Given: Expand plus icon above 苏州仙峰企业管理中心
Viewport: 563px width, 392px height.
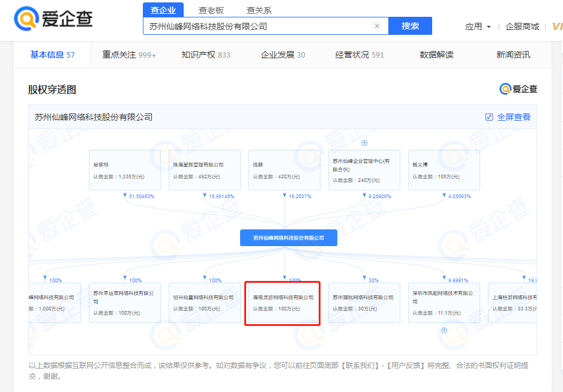Looking at the screenshot, I should click(x=364, y=143).
